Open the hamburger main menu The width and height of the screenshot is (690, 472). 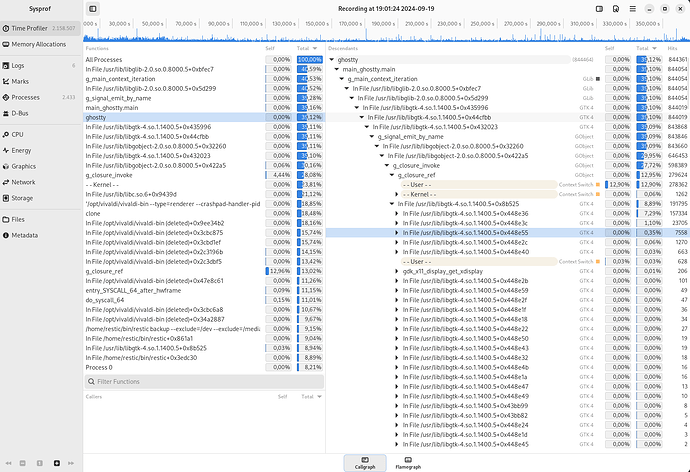(x=632, y=9)
